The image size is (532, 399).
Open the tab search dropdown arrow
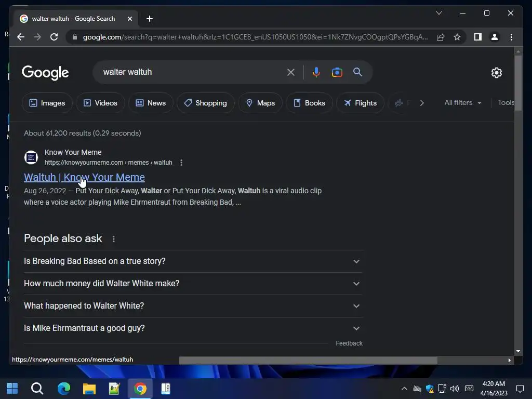pos(438,13)
